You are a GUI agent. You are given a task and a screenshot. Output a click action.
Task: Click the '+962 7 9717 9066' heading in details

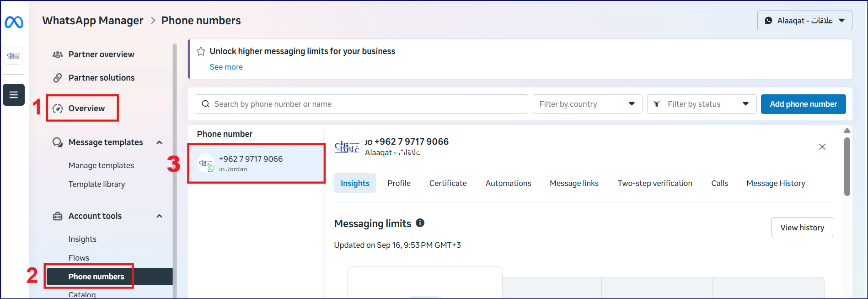click(x=412, y=141)
